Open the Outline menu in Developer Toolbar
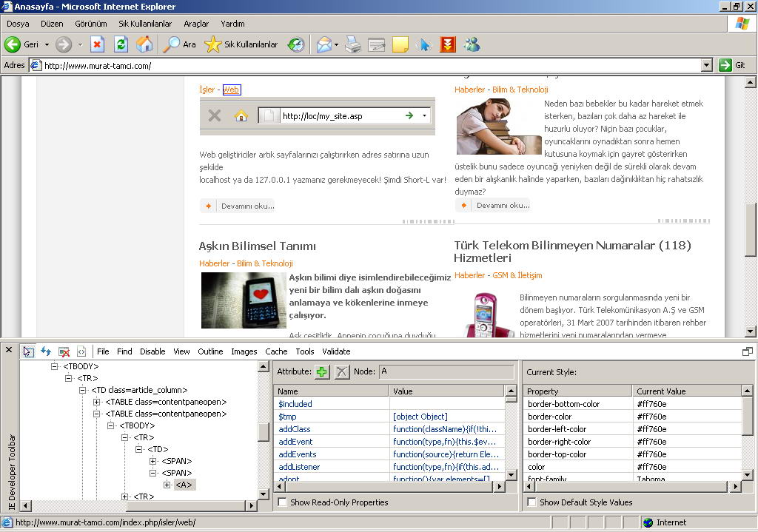The height and width of the screenshot is (532, 758). coord(210,351)
